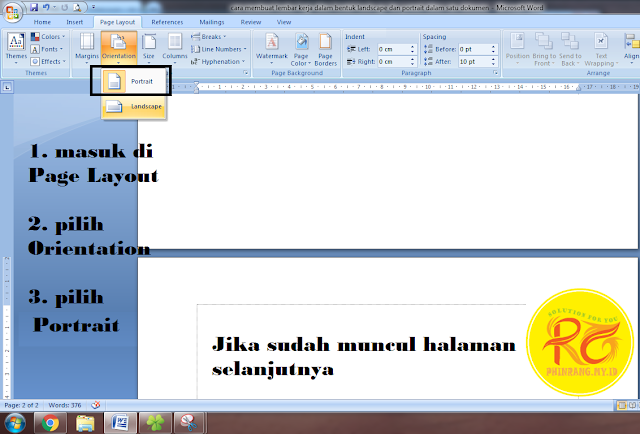
Task: Click Words: 376 count in status bar
Action: coord(64,405)
